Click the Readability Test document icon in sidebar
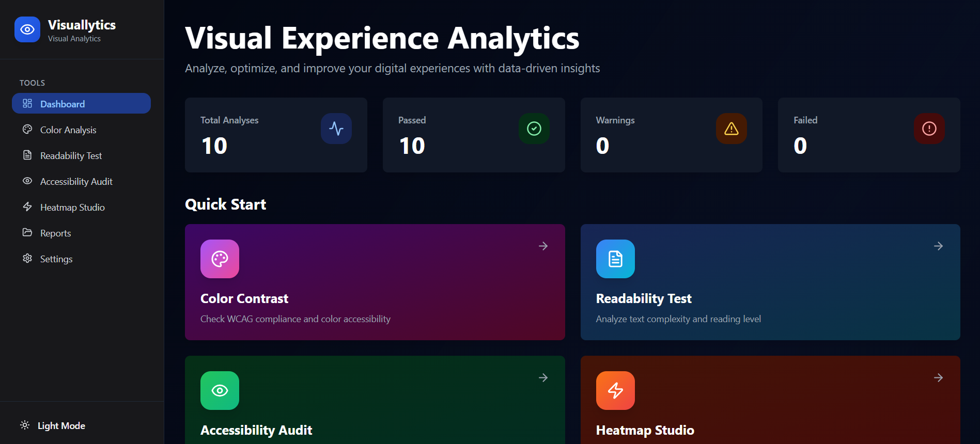 (x=27, y=155)
